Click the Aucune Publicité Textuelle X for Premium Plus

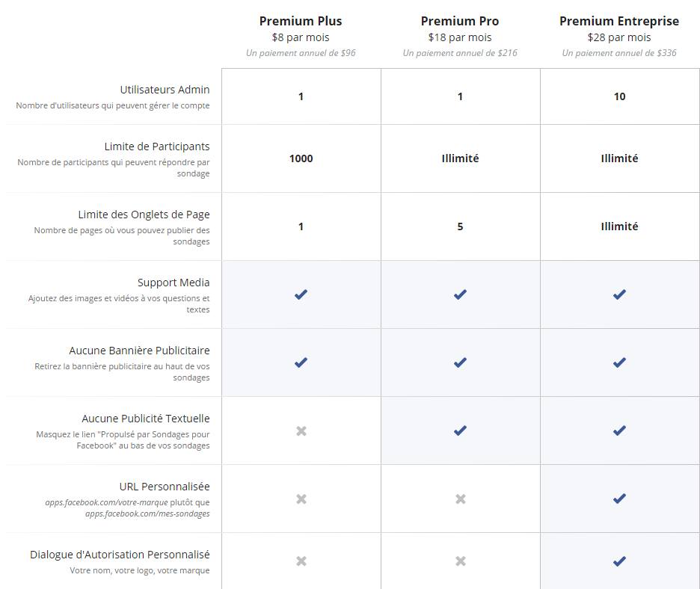click(x=301, y=431)
